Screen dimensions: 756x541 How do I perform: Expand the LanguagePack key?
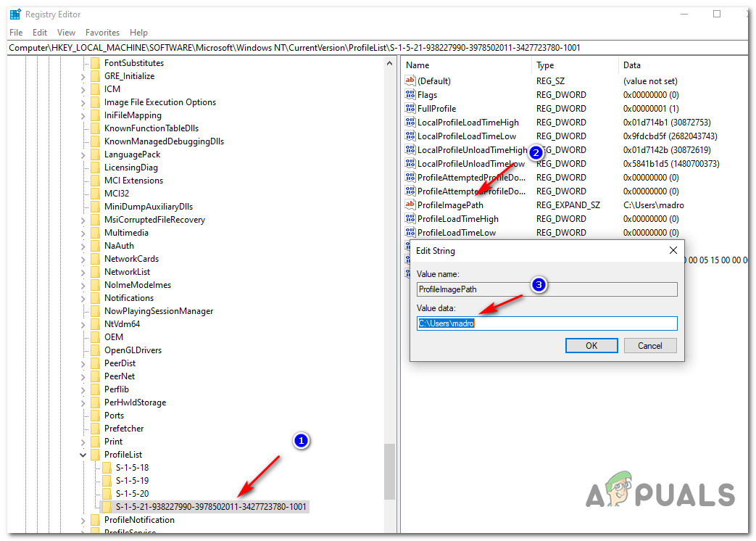83,154
